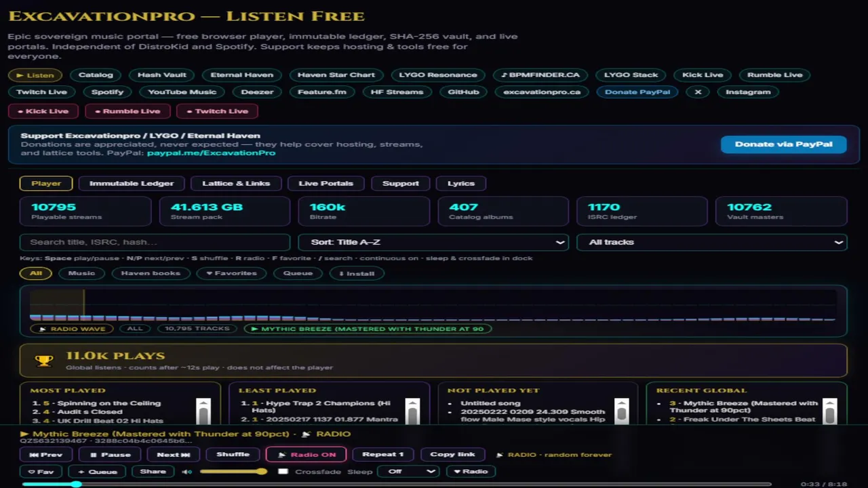Focus the Search title, ISRC, hash field
Image resolution: width=868 pixels, height=488 pixels.
(x=155, y=242)
